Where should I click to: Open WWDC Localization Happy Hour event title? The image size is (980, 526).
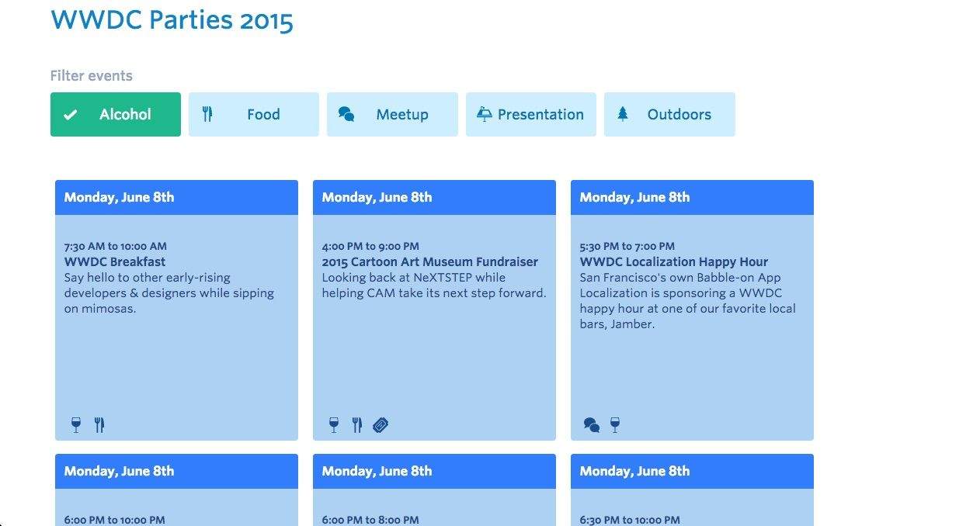(x=673, y=262)
